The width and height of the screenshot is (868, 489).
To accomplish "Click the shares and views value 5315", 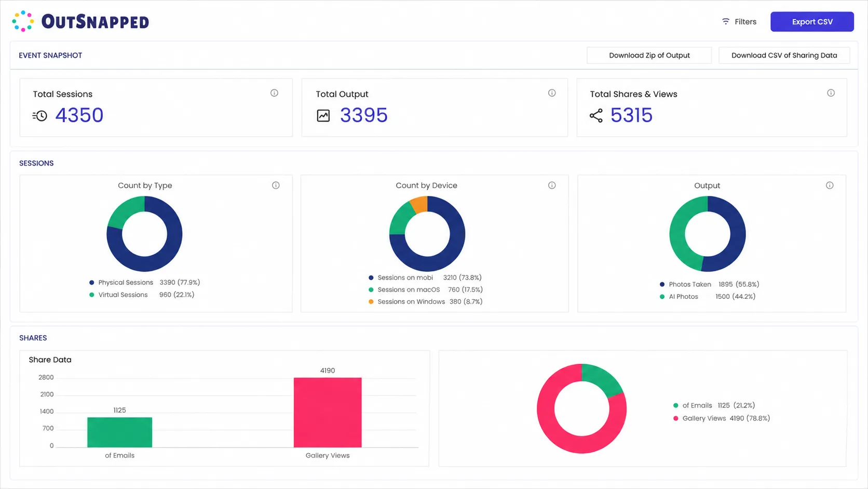I will point(631,115).
